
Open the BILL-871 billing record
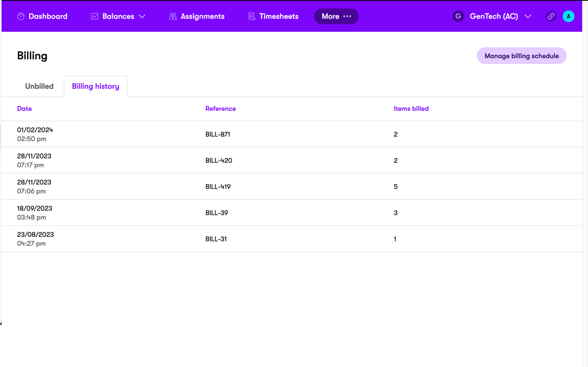tap(218, 134)
